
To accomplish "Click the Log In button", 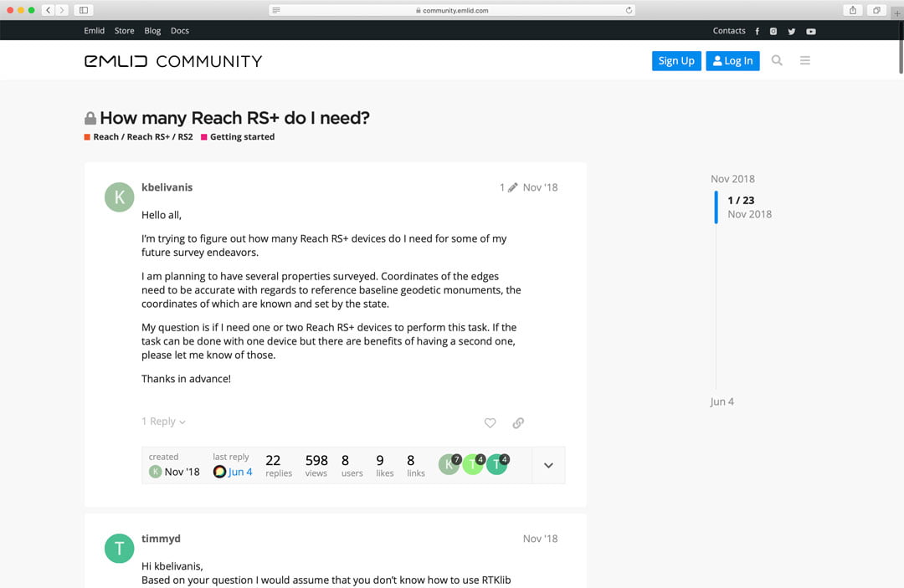I will click(732, 60).
